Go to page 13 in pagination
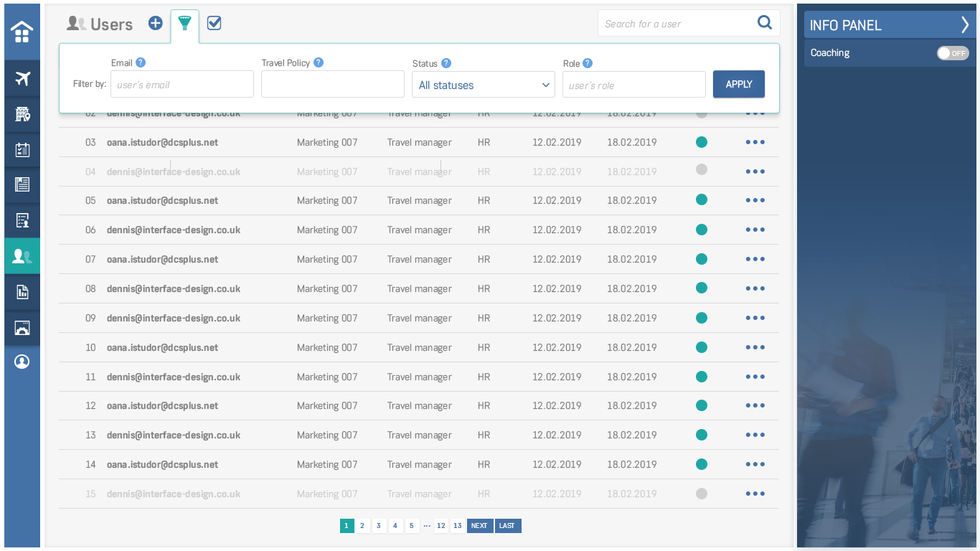This screenshot has height=551, width=980. 458,526
